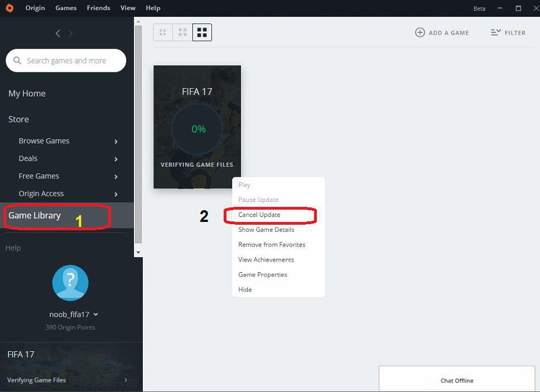The image size is (540, 392).
Task: Click the plus icon beside Add a Game
Action: pyautogui.click(x=420, y=32)
